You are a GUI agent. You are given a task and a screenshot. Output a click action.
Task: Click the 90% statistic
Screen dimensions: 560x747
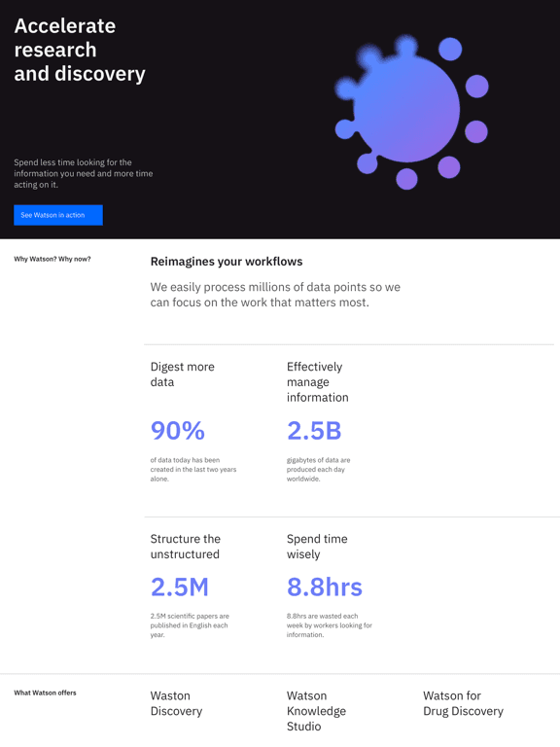point(178,431)
